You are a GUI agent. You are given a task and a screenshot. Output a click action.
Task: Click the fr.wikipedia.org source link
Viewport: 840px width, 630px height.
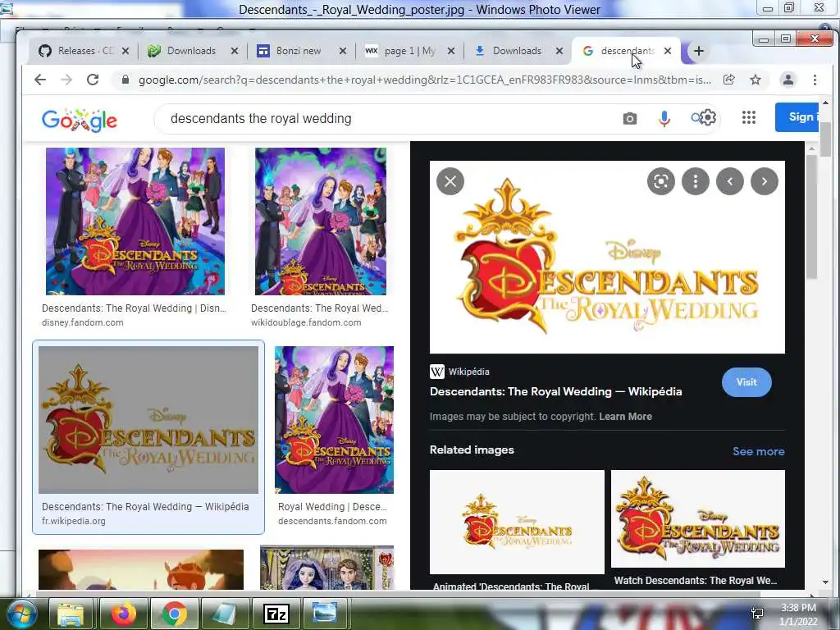[x=73, y=521]
